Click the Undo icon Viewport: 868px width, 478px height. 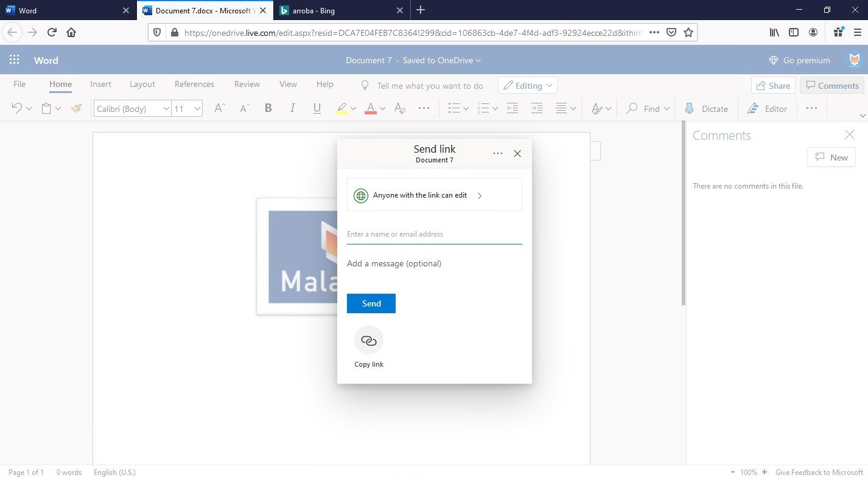[x=16, y=109]
